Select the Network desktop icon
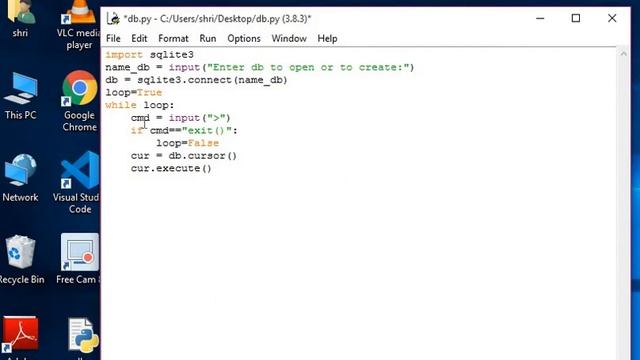Screen dimensions: 640x360 [20, 178]
